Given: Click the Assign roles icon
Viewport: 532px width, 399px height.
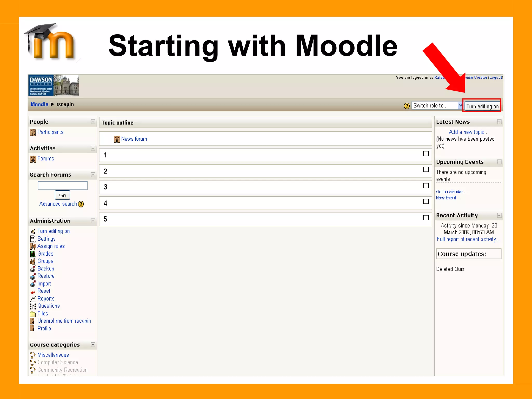Looking at the screenshot, I should [33, 246].
